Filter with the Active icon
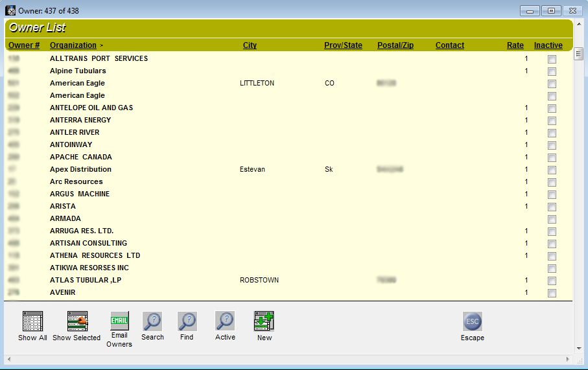This screenshot has width=588, height=370. tap(225, 321)
